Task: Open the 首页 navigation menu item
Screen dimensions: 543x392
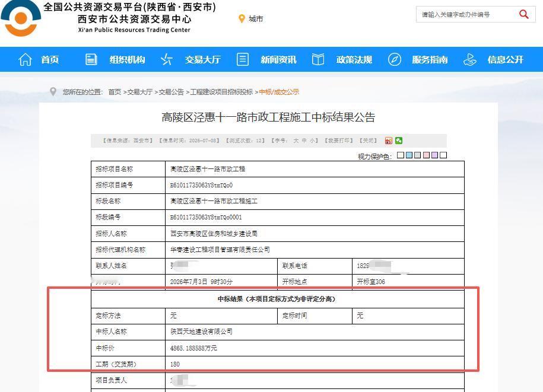Action: pos(50,59)
